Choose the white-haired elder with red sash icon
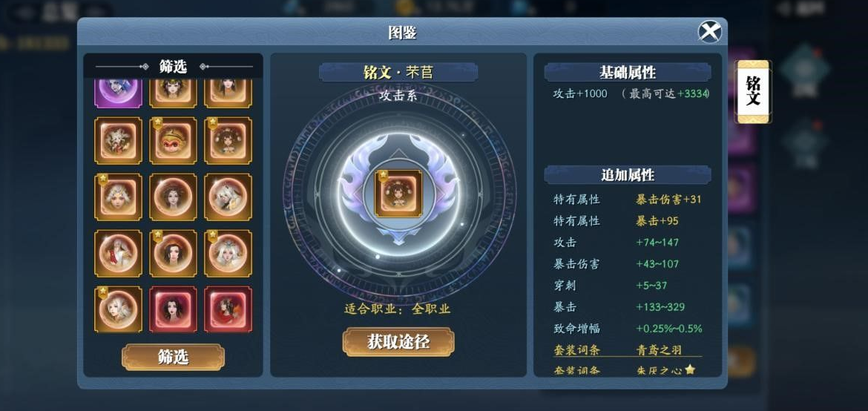 (118, 253)
